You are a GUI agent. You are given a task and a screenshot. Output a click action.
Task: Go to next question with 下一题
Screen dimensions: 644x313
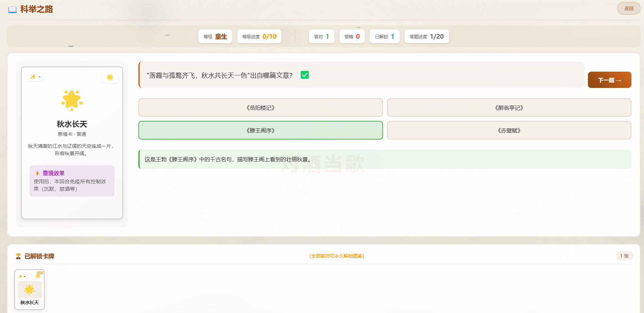pos(609,80)
